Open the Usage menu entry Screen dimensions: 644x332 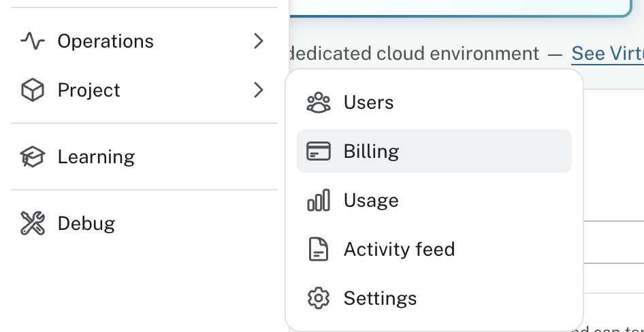pyautogui.click(x=434, y=200)
